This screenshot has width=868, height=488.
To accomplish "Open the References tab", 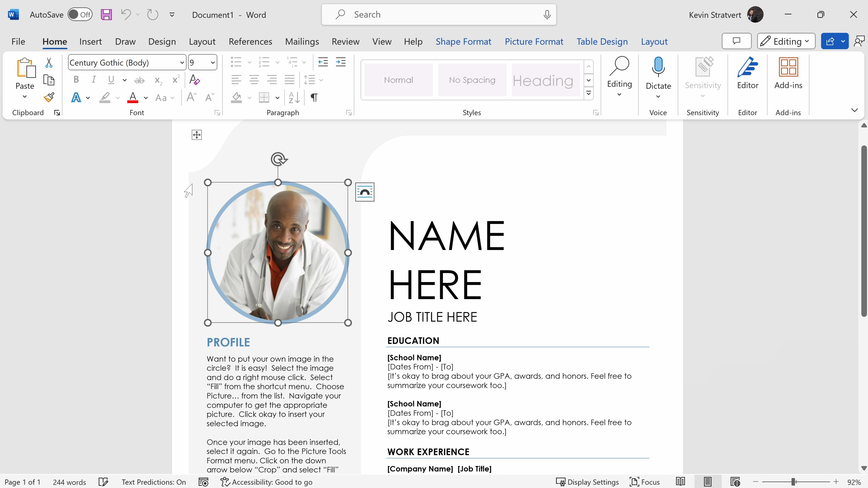I will point(250,42).
